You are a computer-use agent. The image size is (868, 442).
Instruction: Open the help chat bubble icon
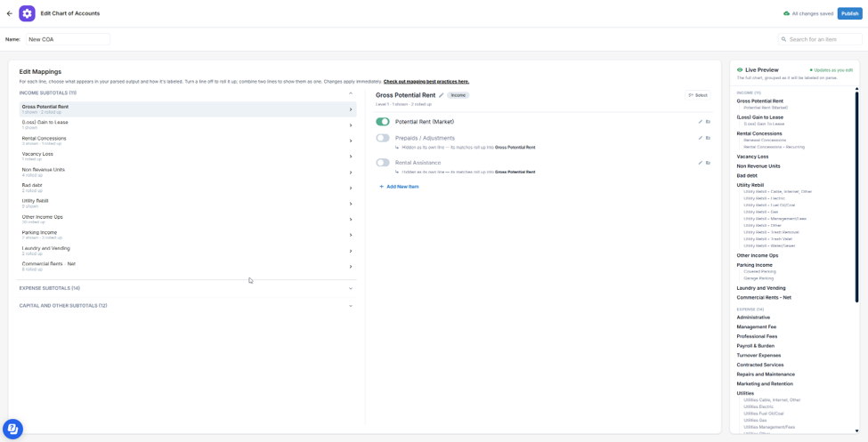(x=12, y=429)
